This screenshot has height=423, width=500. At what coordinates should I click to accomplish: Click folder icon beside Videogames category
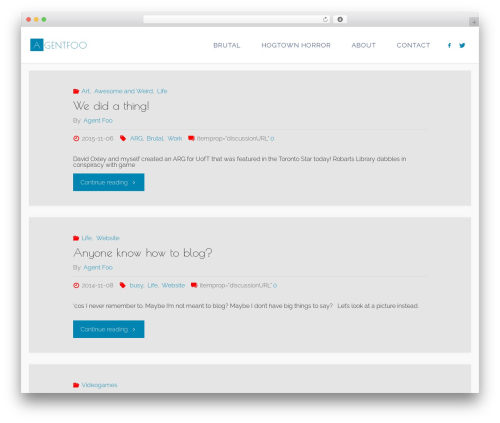coord(76,385)
